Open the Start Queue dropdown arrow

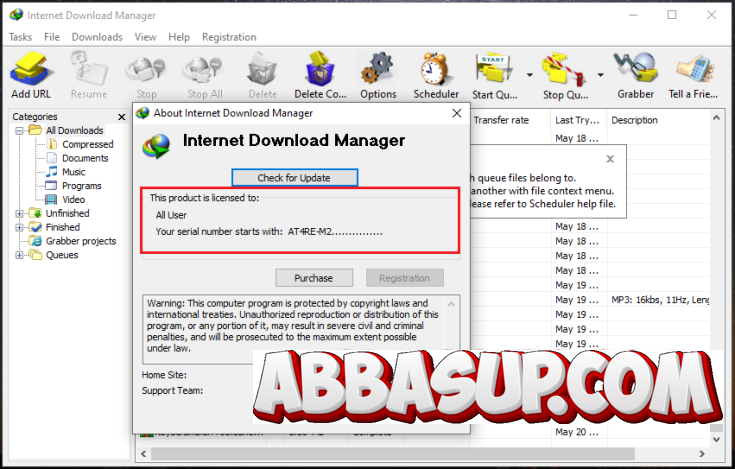(529, 75)
